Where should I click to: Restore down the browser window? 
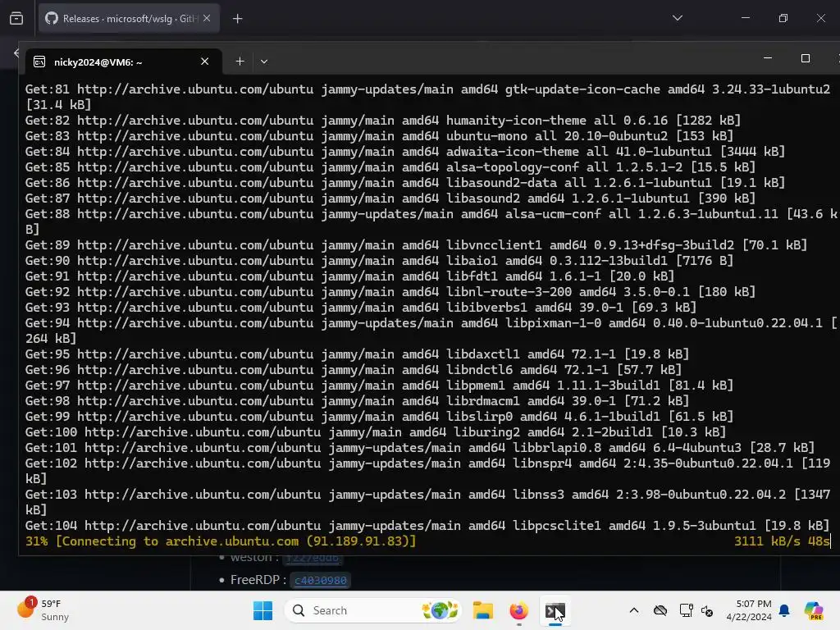(783, 18)
